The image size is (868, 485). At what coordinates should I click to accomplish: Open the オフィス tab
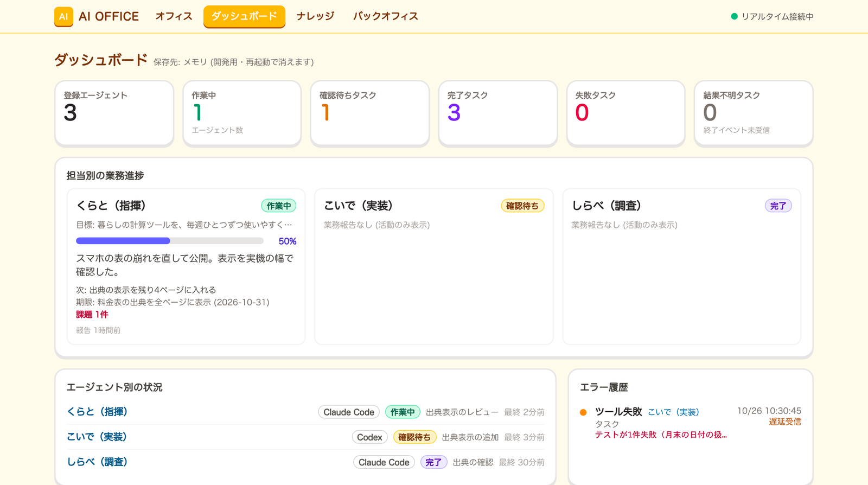click(x=174, y=16)
